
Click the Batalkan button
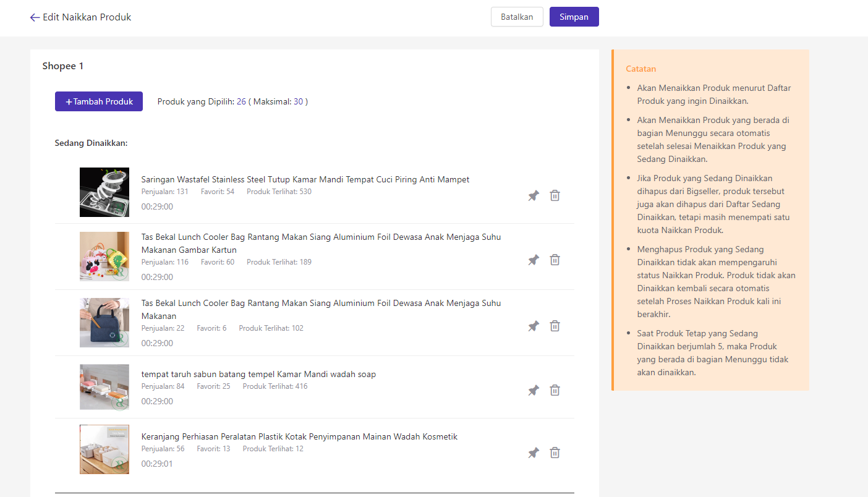517,17
